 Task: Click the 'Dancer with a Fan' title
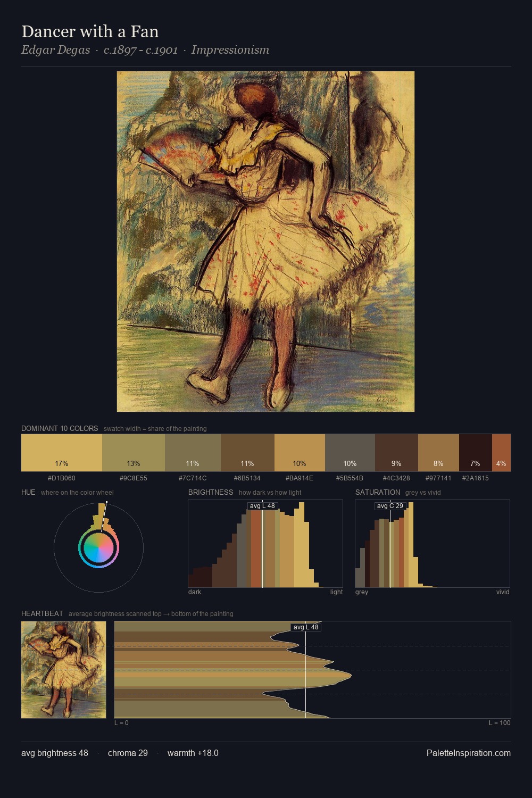click(90, 31)
